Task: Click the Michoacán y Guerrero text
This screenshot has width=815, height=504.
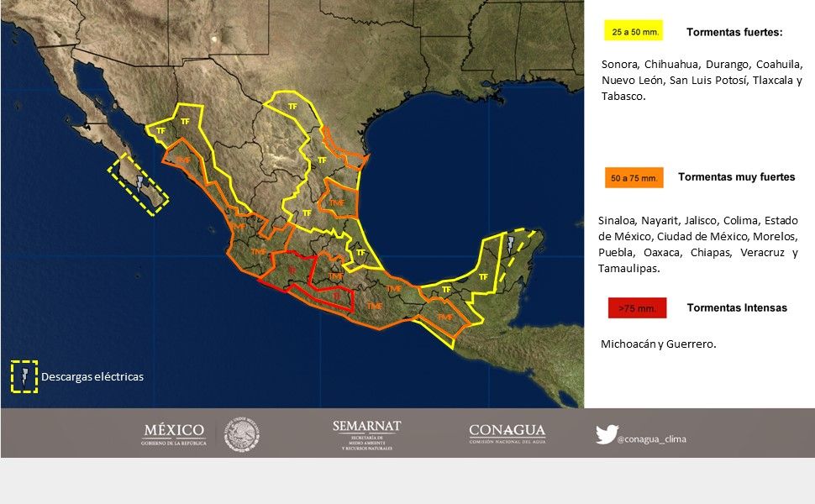Action: tap(659, 344)
